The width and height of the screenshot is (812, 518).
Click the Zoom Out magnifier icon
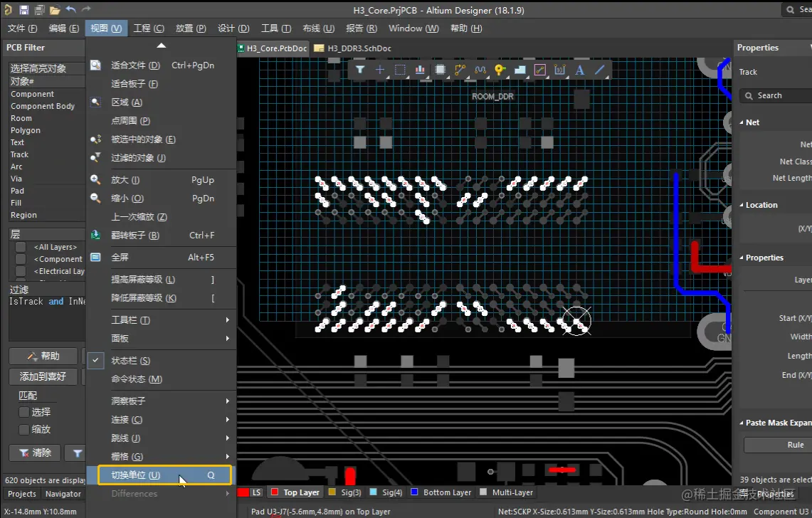(x=95, y=198)
